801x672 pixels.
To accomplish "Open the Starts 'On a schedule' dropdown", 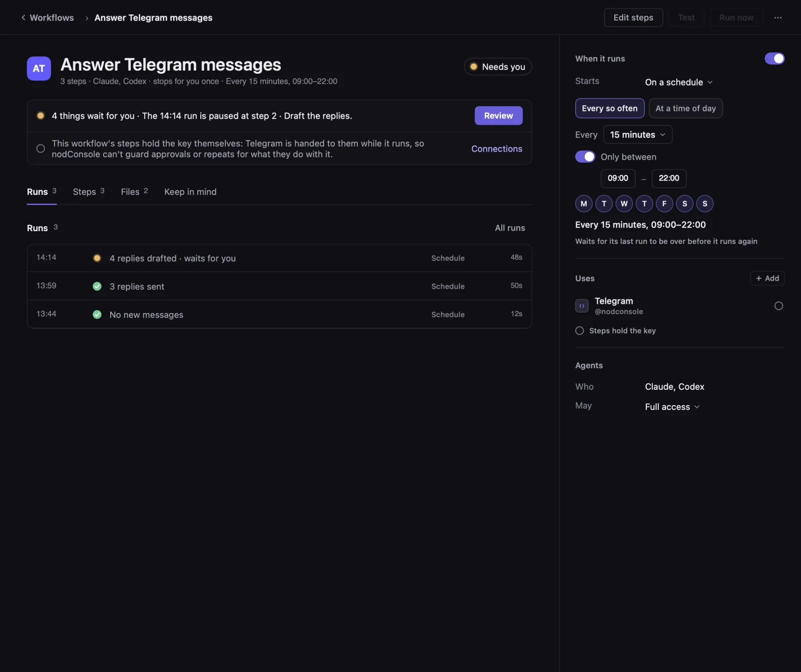I will click(679, 82).
